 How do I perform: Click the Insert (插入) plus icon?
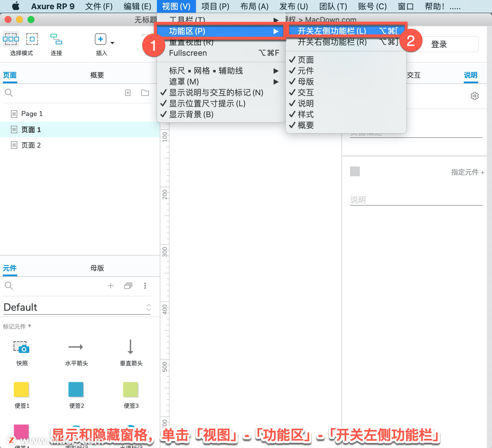coord(101,39)
